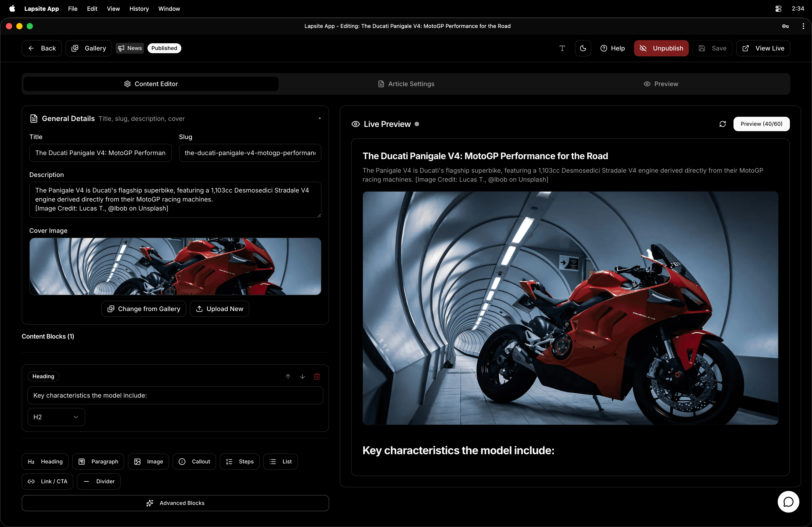This screenshot has height=527, width=812.
Task: Collapse the General Details section
Action: 320,118
